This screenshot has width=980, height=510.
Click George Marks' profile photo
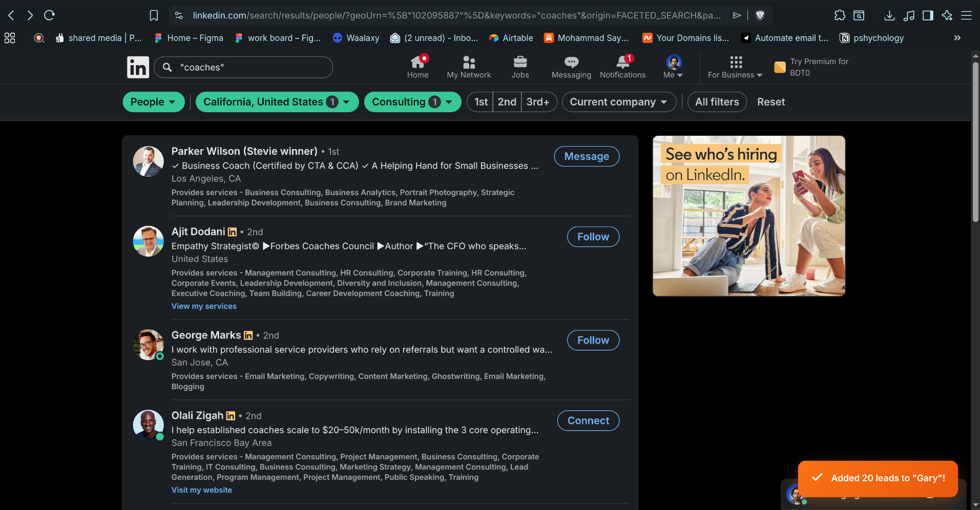148,344
